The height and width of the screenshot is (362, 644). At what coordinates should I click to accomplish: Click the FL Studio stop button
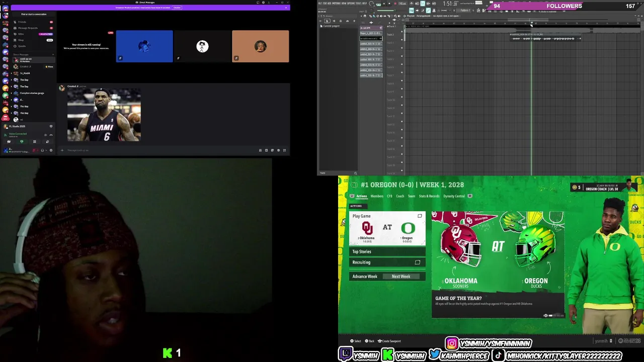coord(389,4)
